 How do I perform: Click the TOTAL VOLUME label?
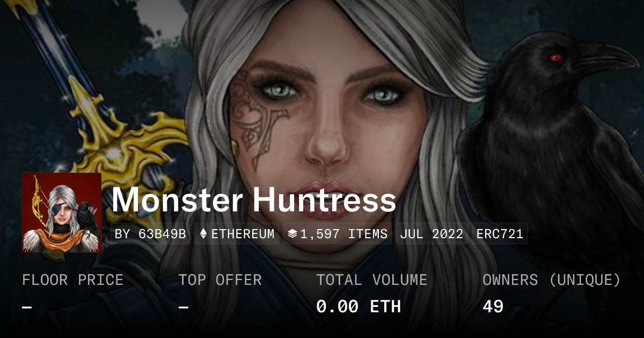pos(372,280)
